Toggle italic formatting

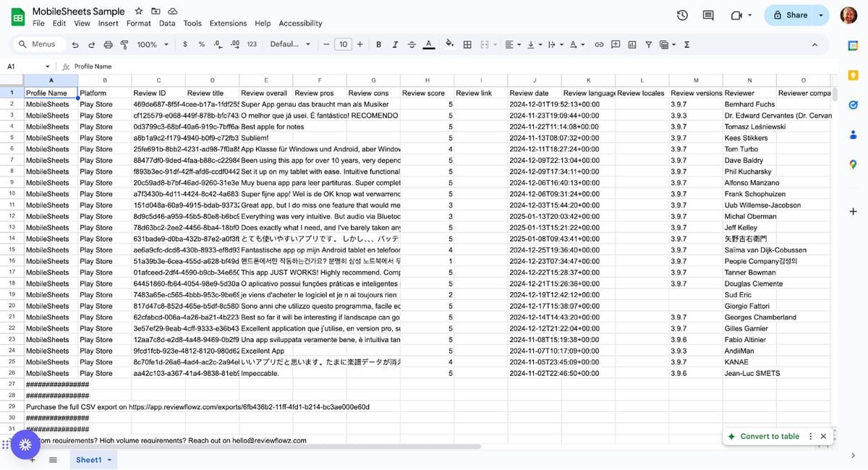[395, 44]
